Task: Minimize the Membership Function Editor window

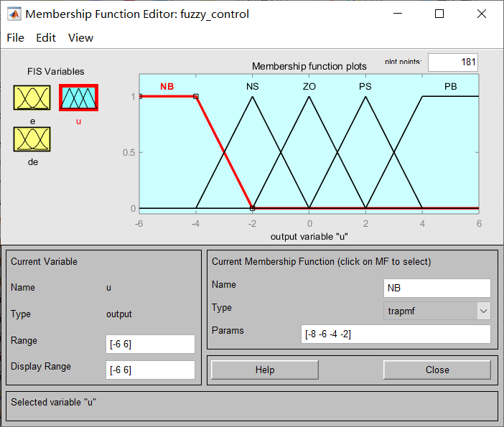Action: coord(398,14)
